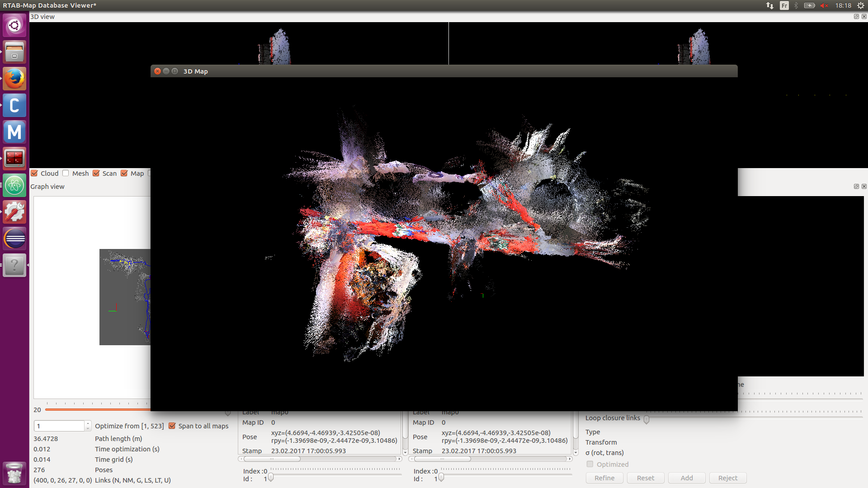This screenshot has height=488, width=868.
Task: Launch the Terminator terminal icon
Action: click(14, 159)
